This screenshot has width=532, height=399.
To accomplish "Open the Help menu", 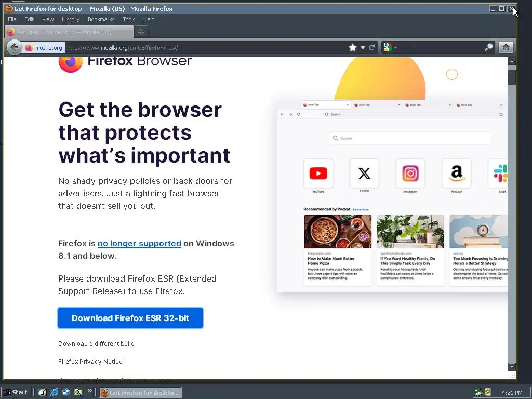I will tap(149, 19).
